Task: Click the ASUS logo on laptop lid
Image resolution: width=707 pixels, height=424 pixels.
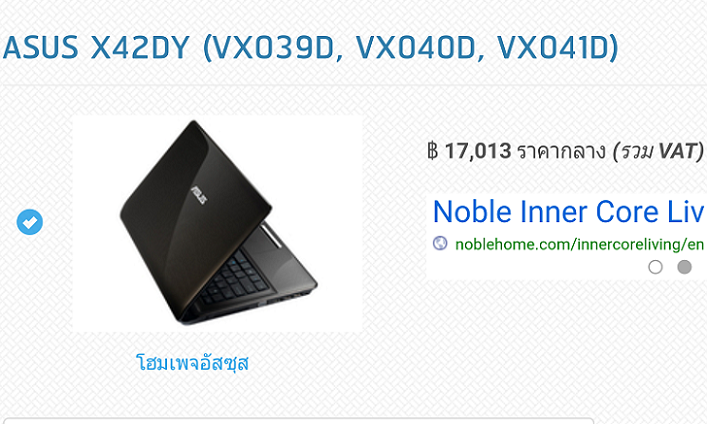Action: coord(199,194)
